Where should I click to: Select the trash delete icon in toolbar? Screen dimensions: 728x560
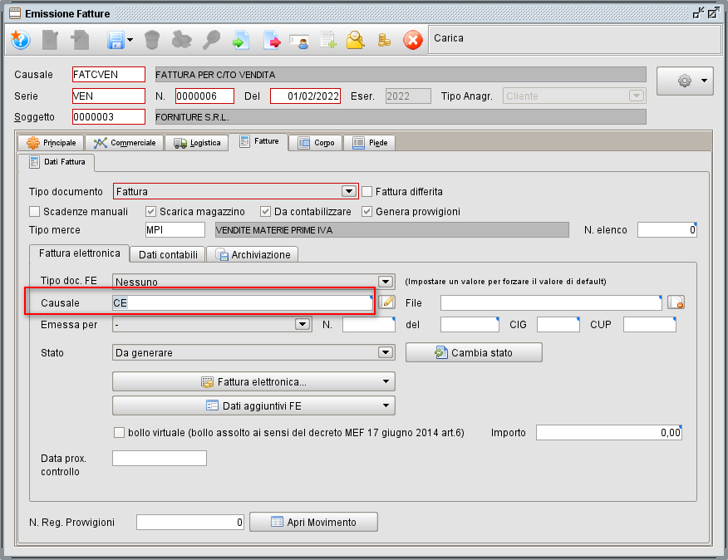coord(150,39)
